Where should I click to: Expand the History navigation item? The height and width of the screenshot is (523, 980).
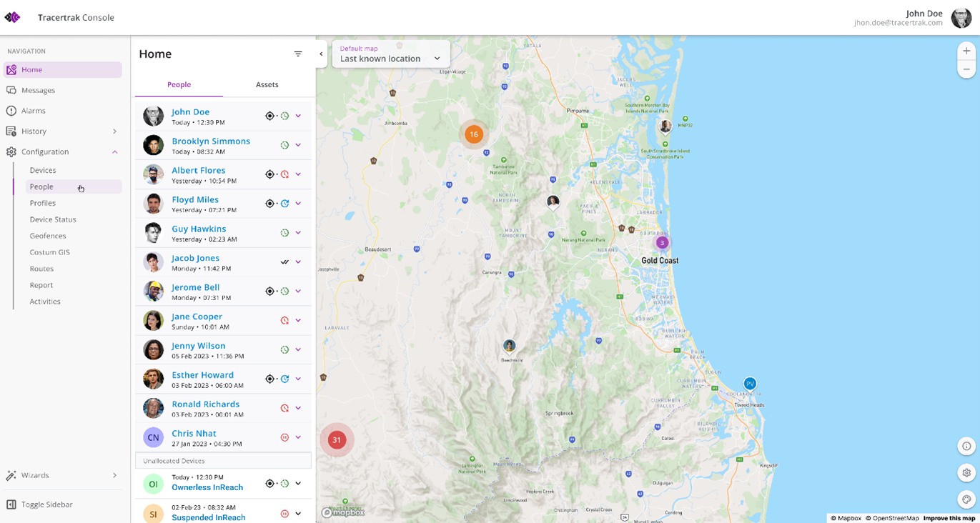[x=114, y=131]
